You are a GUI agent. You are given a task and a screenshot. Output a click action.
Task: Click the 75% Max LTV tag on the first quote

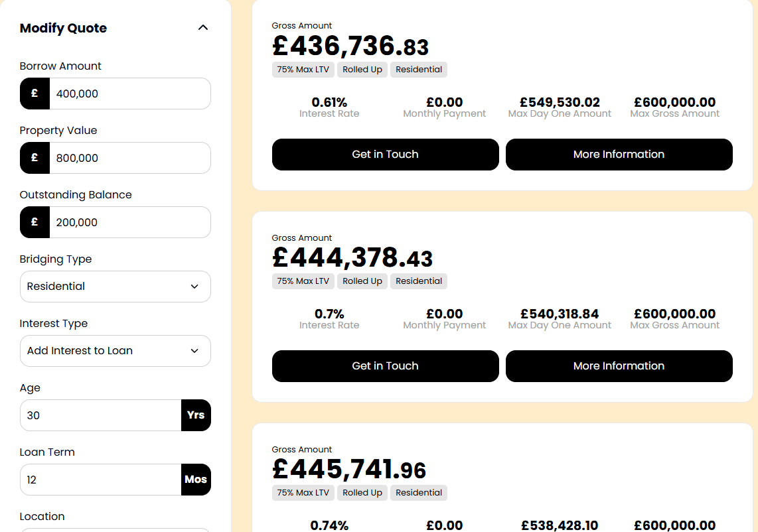(x=303, y=70)
